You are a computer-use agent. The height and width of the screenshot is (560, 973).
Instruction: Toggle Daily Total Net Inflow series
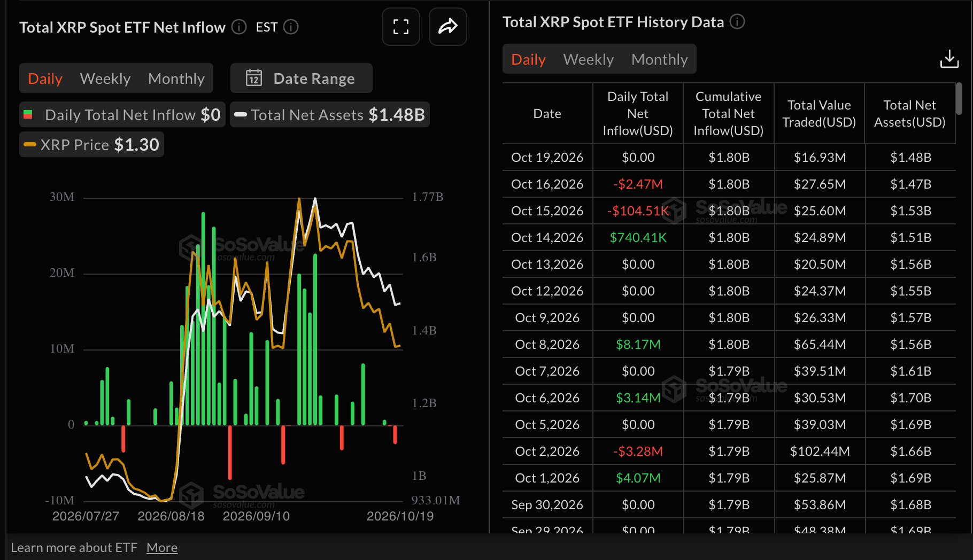[x=122, y=115]
